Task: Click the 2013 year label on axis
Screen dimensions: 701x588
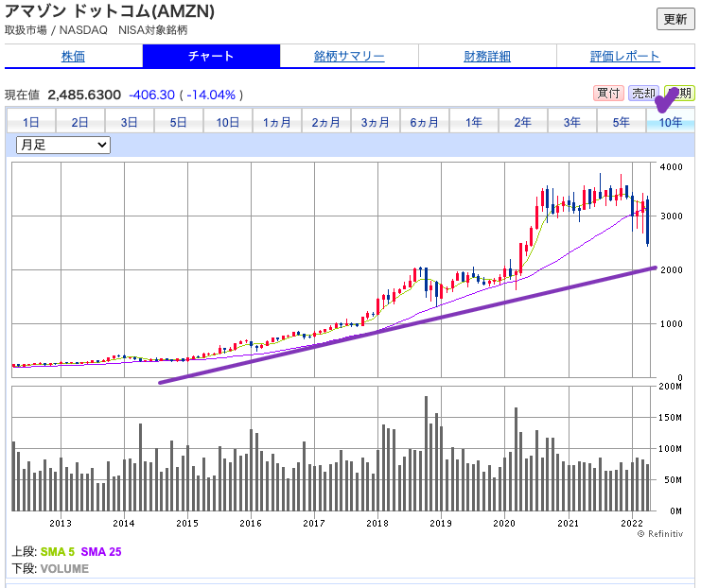Action: pyautogui.click(x=61, y=523)
